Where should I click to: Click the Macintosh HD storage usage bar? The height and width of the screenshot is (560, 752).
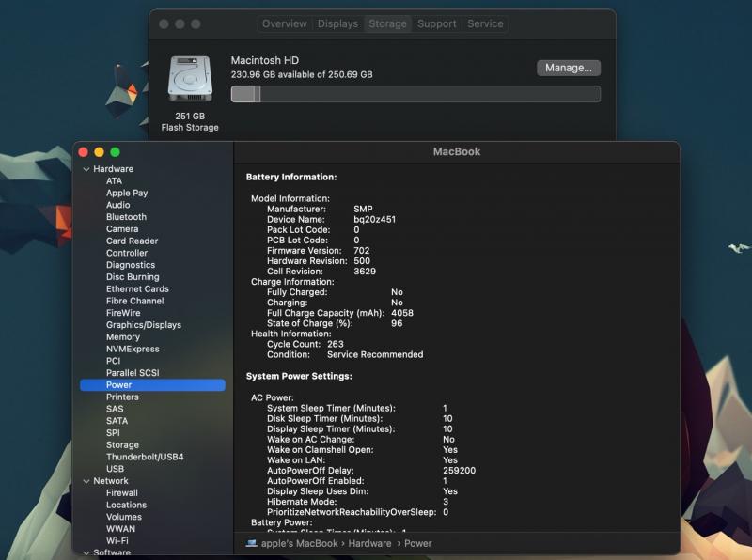tap(415, 94)
